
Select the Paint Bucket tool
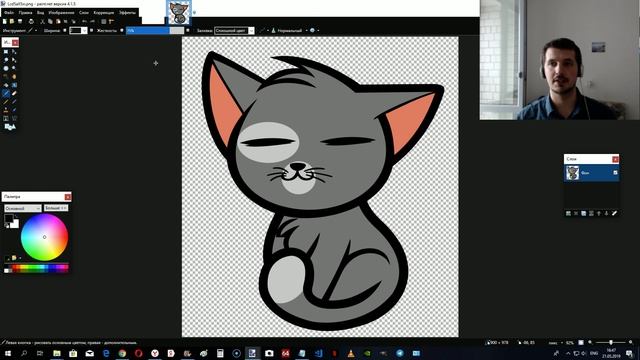point(6,85)
